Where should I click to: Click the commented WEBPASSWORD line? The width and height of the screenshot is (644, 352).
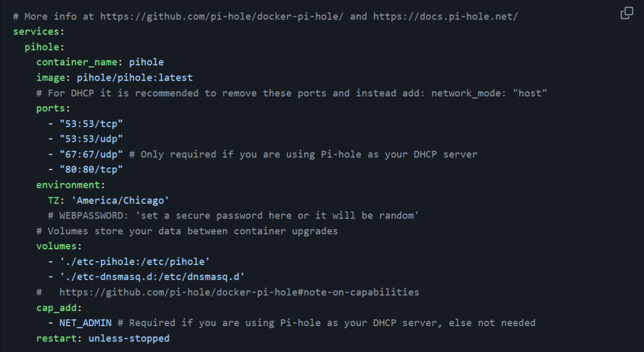click(233, 215)
